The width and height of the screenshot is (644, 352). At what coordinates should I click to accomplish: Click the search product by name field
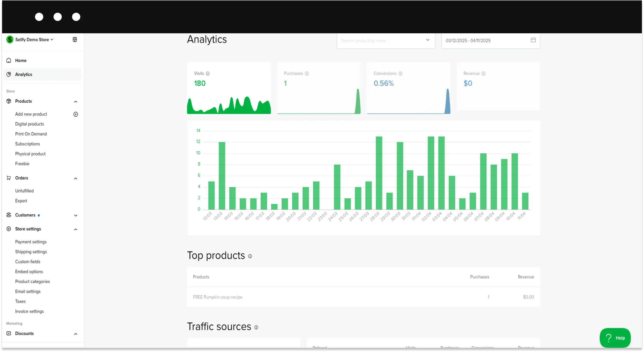click(386, 41)
